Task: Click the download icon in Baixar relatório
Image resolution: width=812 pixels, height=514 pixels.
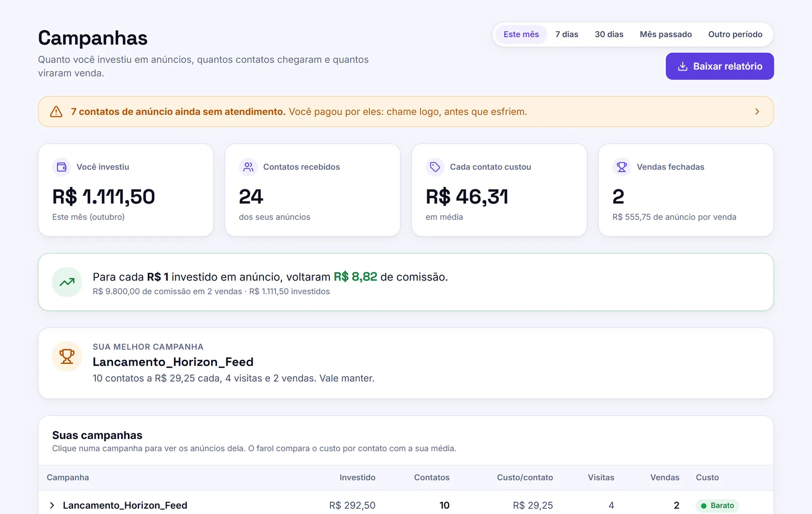Action: coord(683,66)
